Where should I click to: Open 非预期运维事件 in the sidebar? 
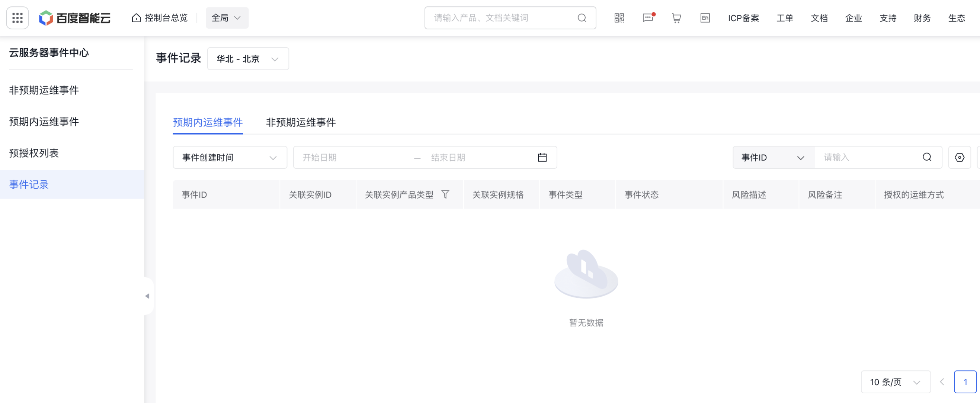point(44,90)
